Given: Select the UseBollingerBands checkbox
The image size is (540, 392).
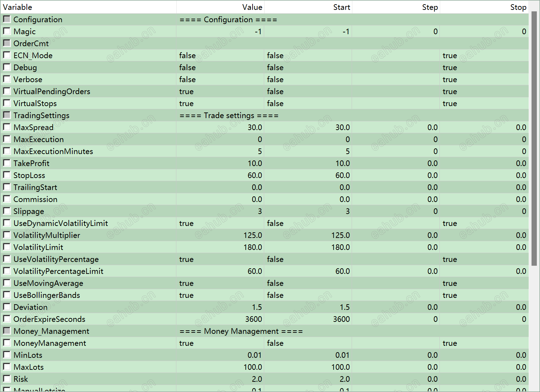Looking at the screenshot, I should (7, 295).
